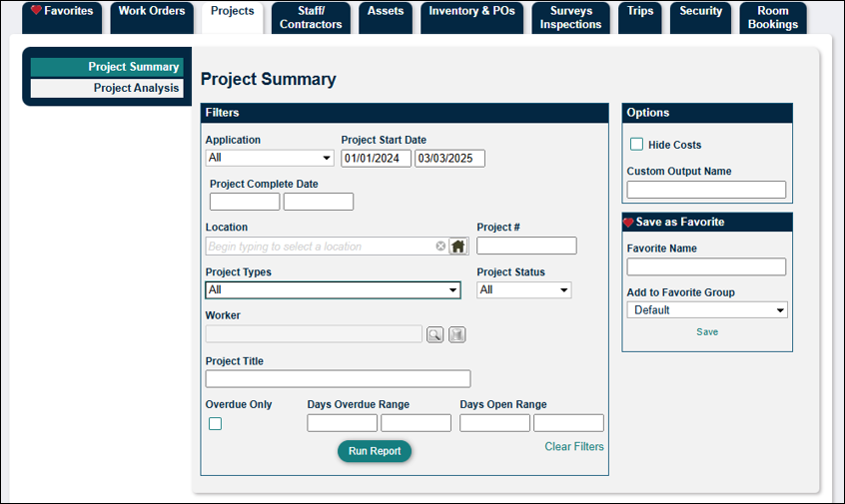Click the Run Report button

click(x=375, y=451)
